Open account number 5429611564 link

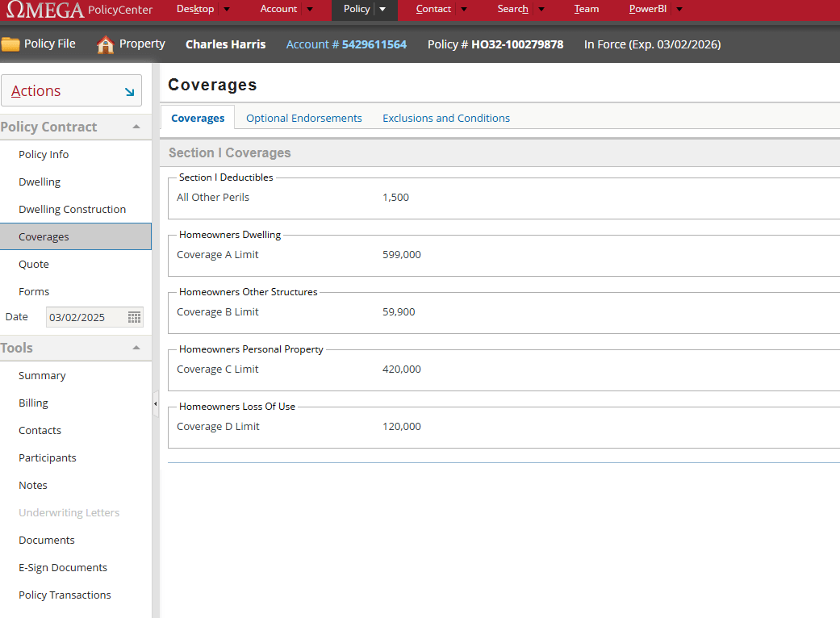click(346, 44)
